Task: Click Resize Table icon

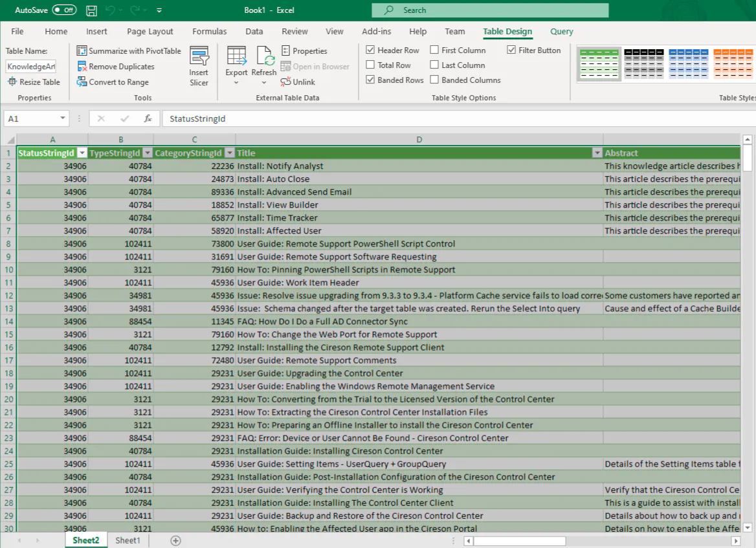Action: pos(12,82)
